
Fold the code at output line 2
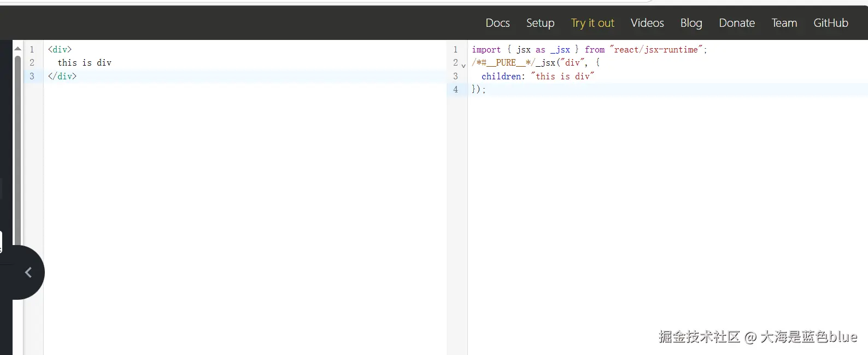coord(464,66)
